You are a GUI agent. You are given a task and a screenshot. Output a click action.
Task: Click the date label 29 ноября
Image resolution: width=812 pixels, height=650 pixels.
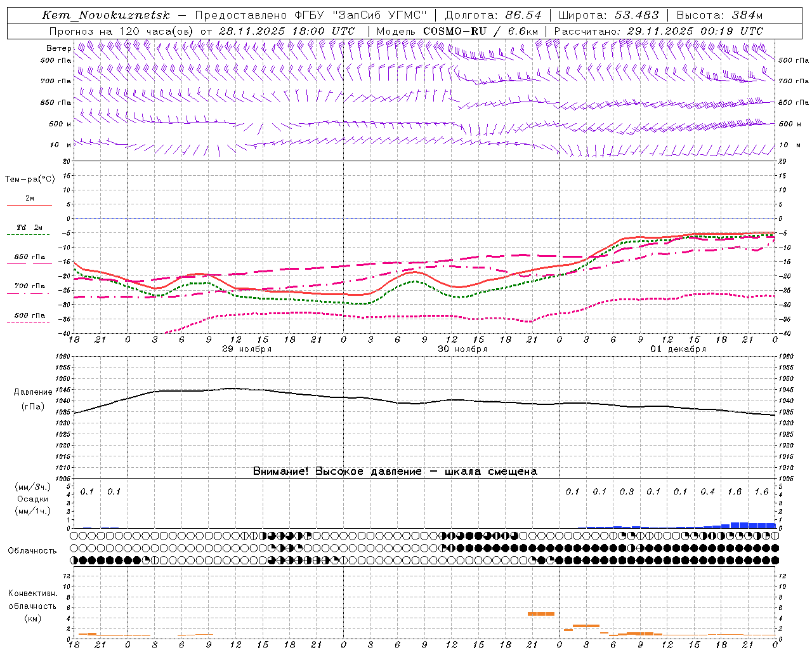click(x=246, y=349)
